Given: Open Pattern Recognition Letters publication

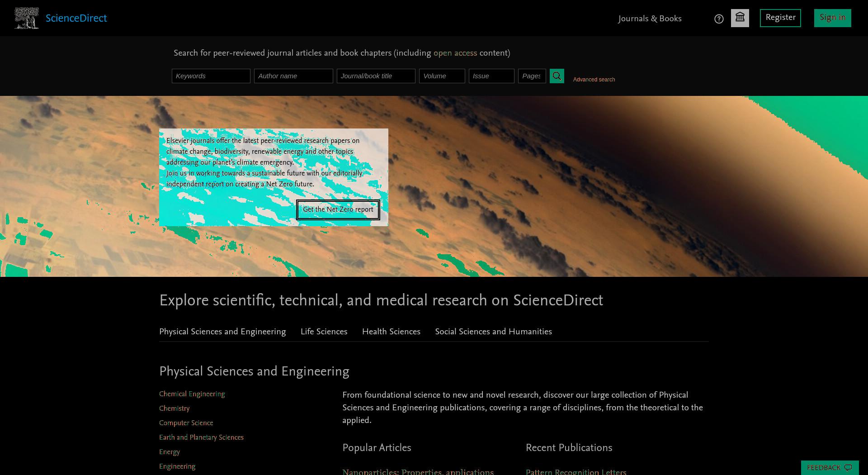Looking at the screenshot, I should [x=576, y=471].
